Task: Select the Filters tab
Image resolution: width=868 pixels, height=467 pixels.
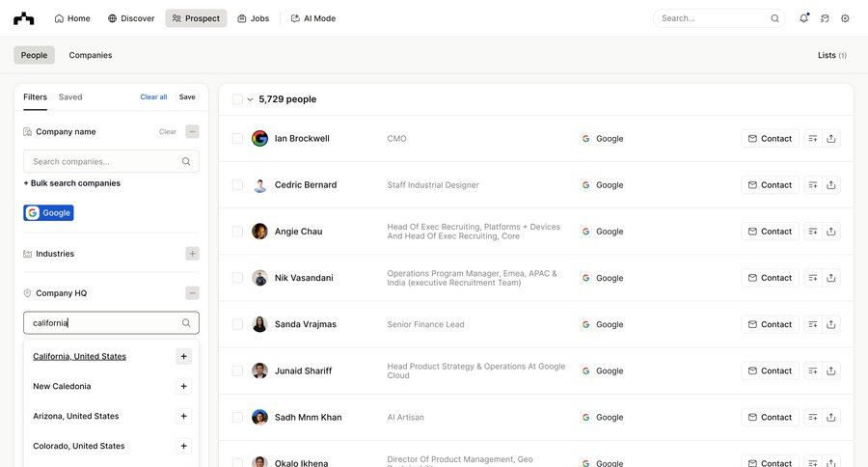Action: pyautogui.click(x=35, y=96)
